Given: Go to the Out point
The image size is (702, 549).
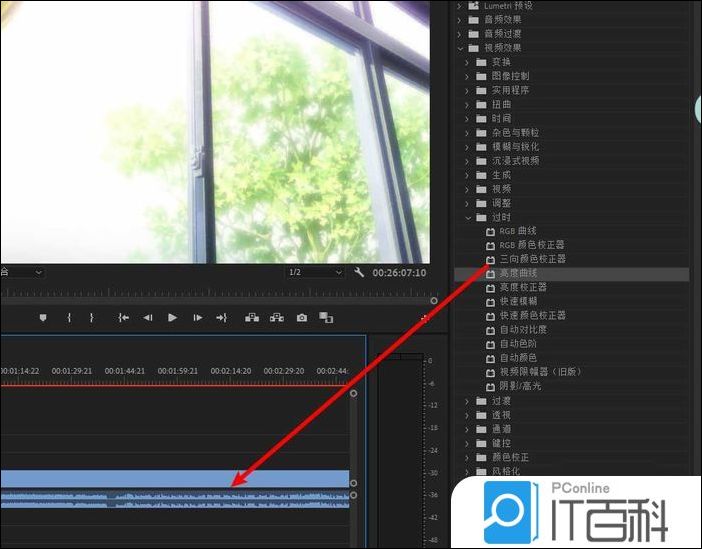Looking at the screenshot, I should click(222, 317).
